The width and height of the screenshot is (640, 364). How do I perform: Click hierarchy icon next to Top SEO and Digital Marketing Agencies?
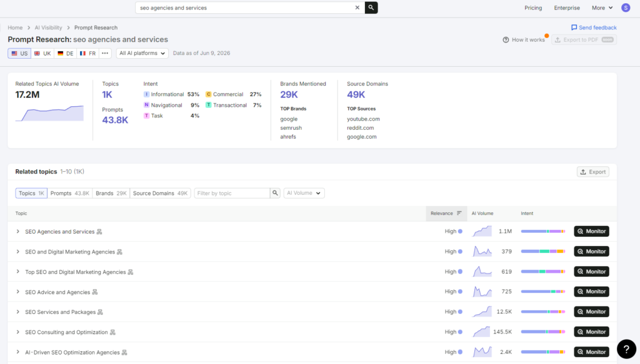pos(131,272)
